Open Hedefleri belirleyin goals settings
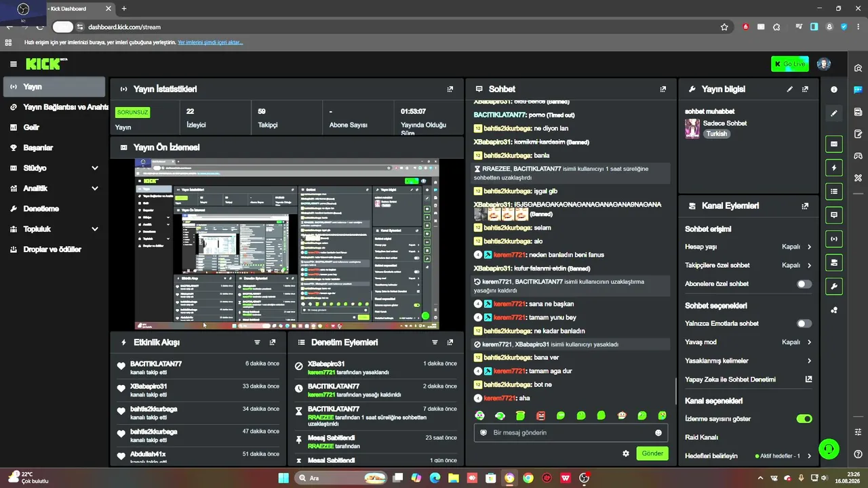 tap(748, 456)
